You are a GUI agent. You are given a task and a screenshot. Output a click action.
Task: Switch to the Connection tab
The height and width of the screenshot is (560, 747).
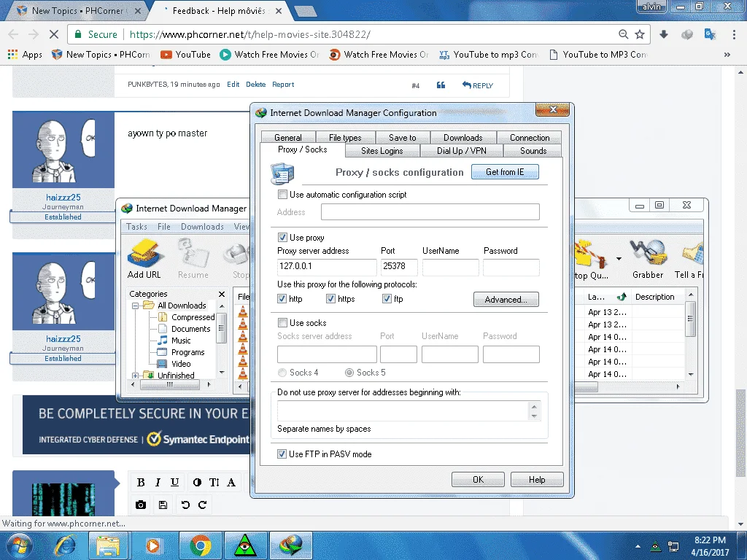tap(530, 137)
